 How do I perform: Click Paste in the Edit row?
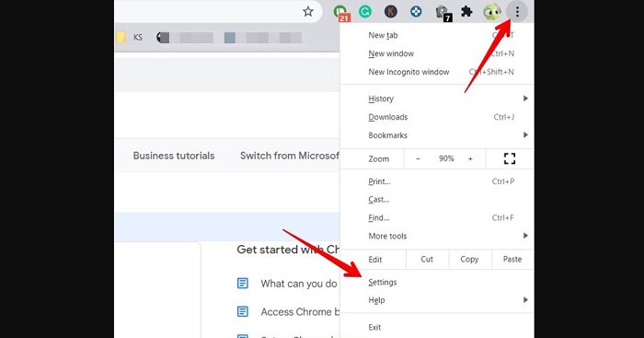point(512,259)
